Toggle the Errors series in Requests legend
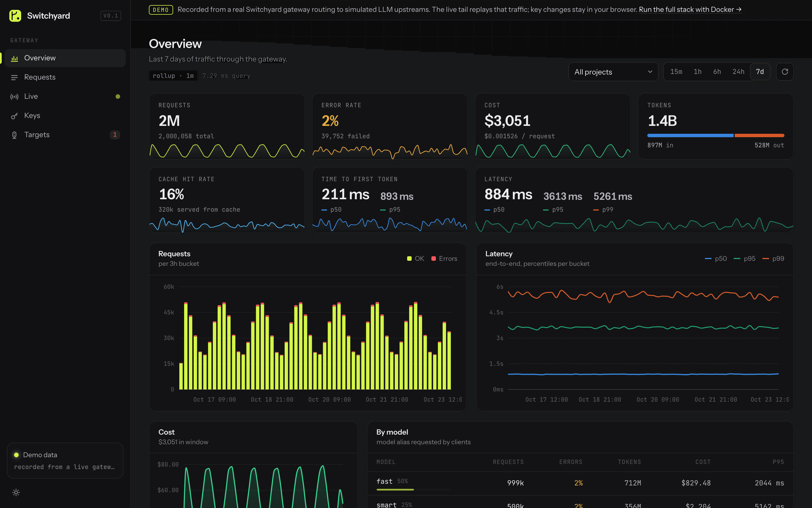Image resolution: width=812 pixels, height=508 pixels. [x=444, y=258]
